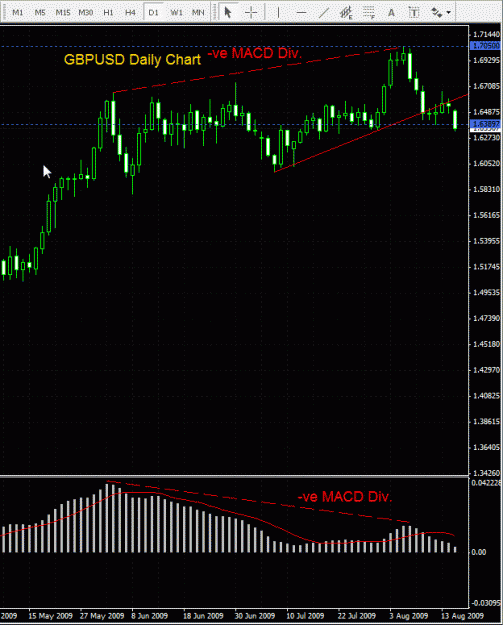
Task: Click the red MACD signal line
Action: click(x=227, y=512)
